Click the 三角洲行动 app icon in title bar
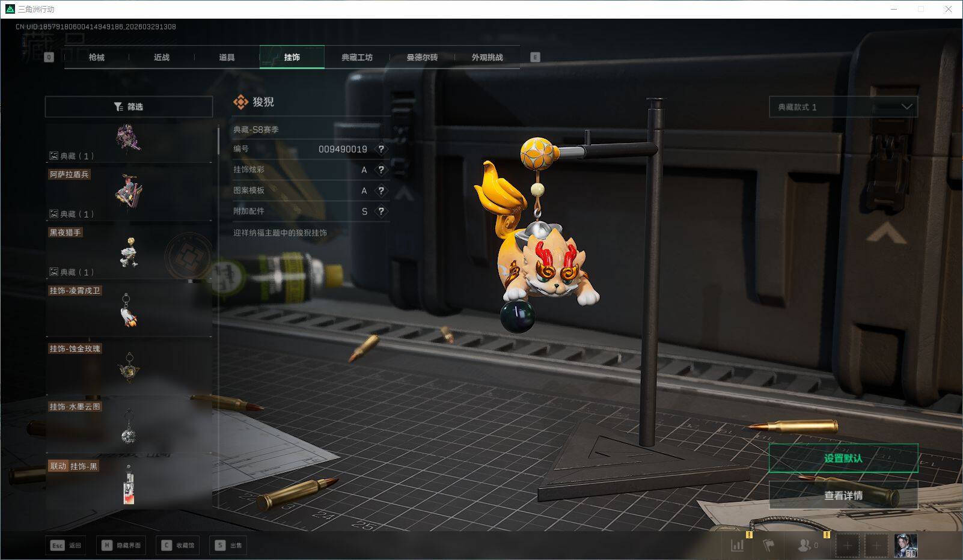 (x=10, y=9)
